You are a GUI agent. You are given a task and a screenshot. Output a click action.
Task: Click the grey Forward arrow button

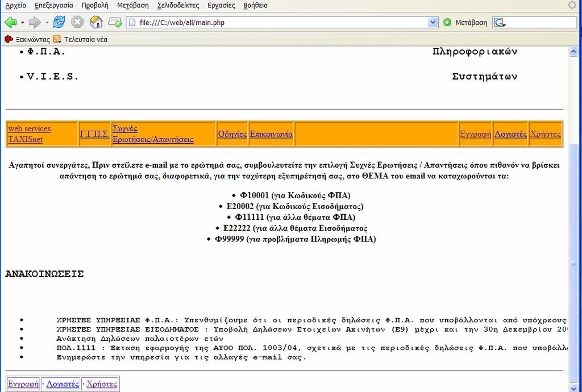coord(35,23)
